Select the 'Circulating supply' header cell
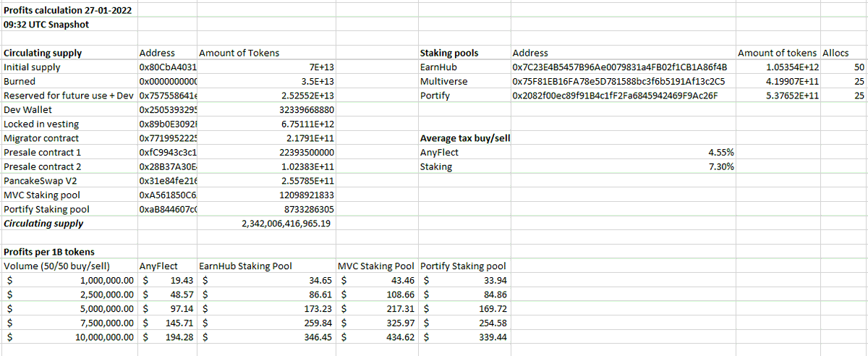The height and width of the screenshot is (356, 868). (43, 53)
